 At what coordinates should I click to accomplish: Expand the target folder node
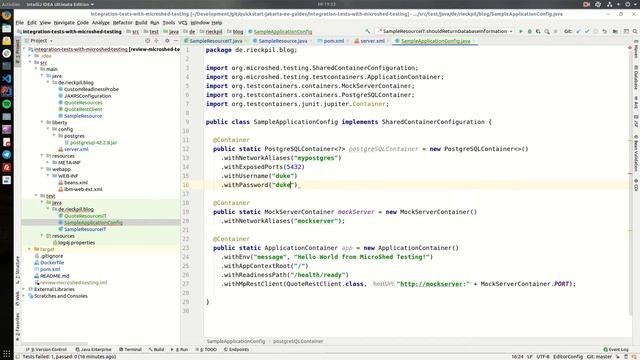coord(30,249)
